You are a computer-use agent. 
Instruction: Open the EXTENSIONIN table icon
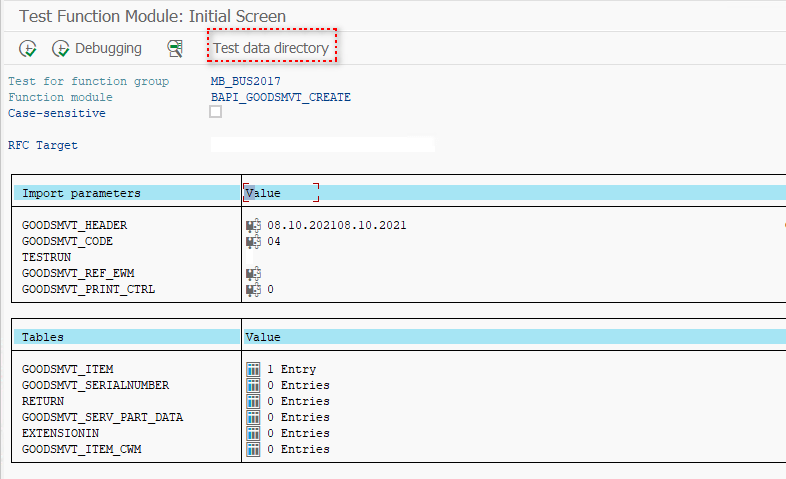click(253, 433)
